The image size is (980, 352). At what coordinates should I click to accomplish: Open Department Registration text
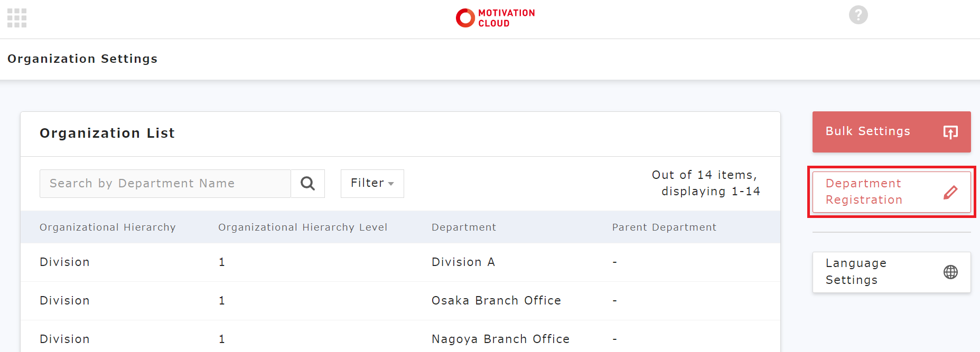pos(864,192)
